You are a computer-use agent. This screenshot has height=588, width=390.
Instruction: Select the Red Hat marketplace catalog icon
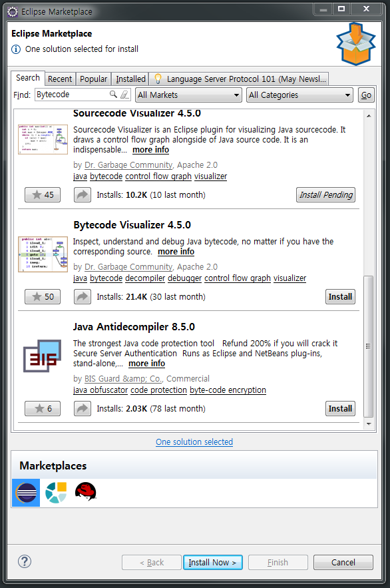[x=86, y=491]
